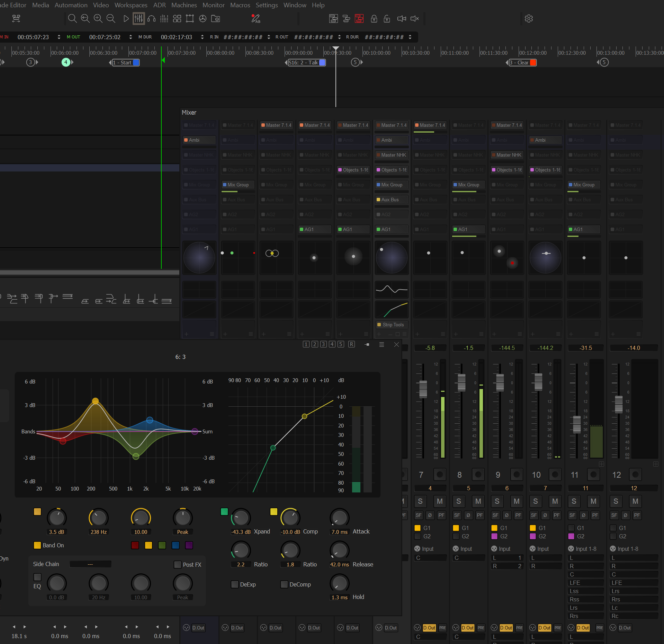Image resolution: width=664 pixels, height=644 pixels.
Task: Open the surround panner icon in the toolbar
Action: 203,18
